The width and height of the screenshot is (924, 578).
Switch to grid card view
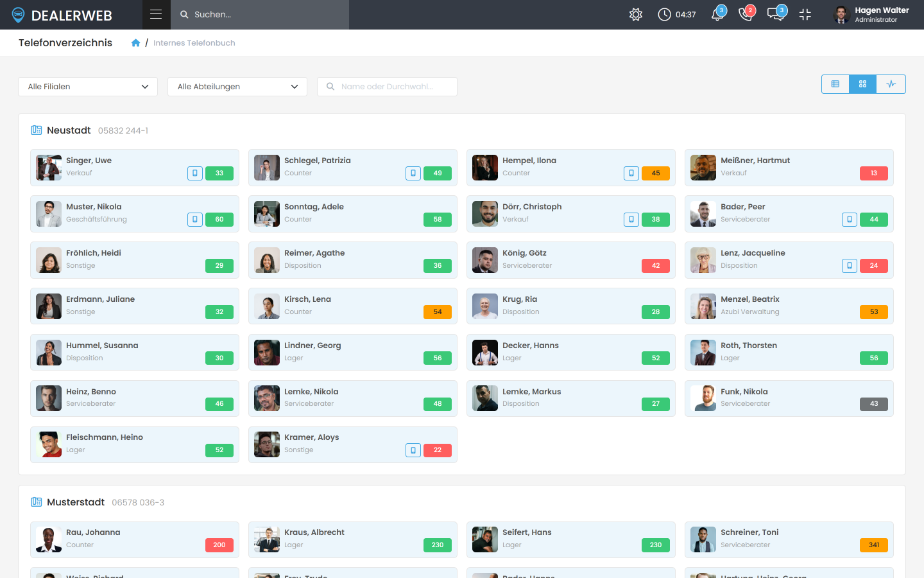pos(863,84)
